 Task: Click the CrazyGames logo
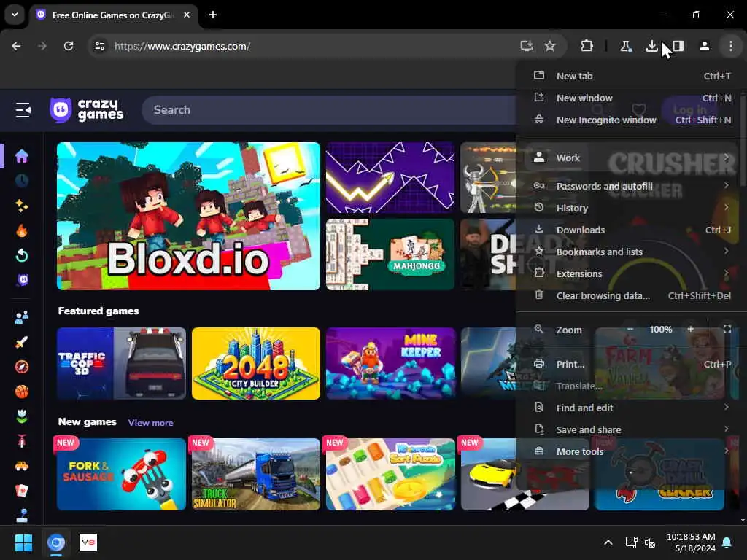point(86,110)
